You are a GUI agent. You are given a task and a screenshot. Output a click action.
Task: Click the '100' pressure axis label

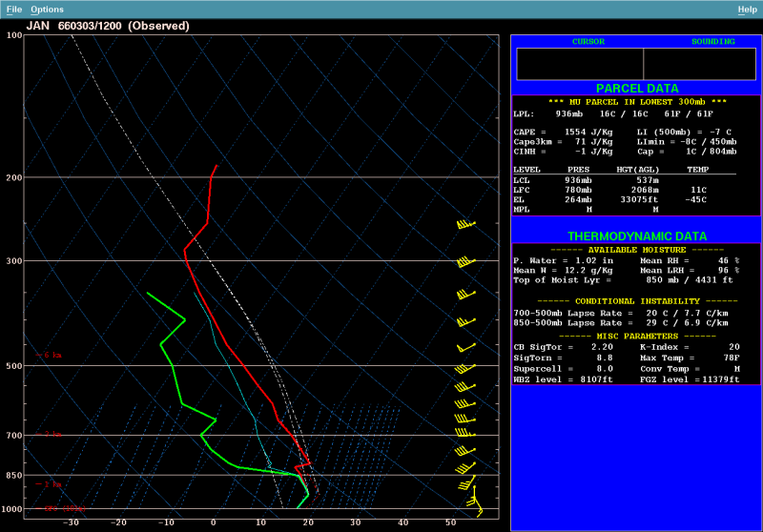tap(14, 35)
